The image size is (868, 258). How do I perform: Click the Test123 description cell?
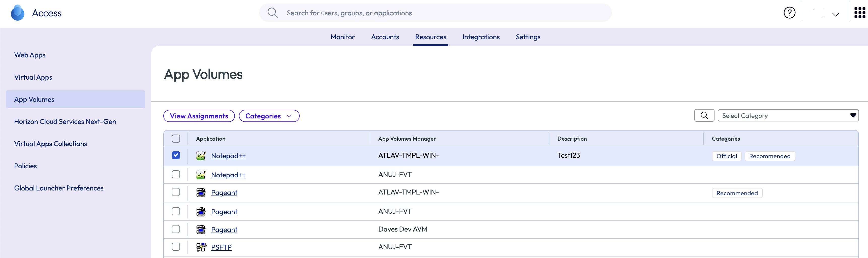tap(568, 155)
